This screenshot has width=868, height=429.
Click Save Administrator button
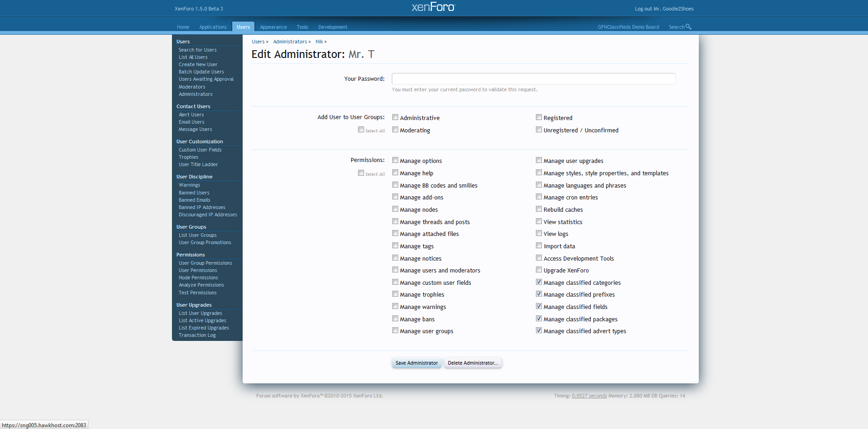pos(416,363)
